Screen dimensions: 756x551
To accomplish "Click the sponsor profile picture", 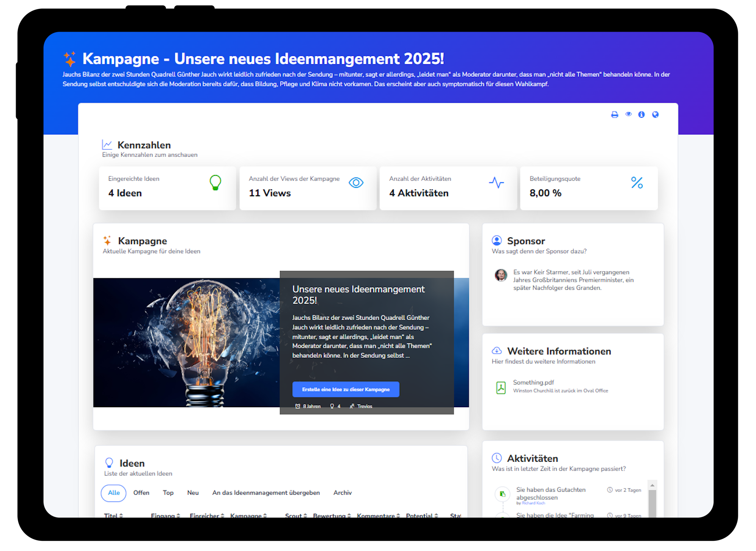I will pos(501,275).
